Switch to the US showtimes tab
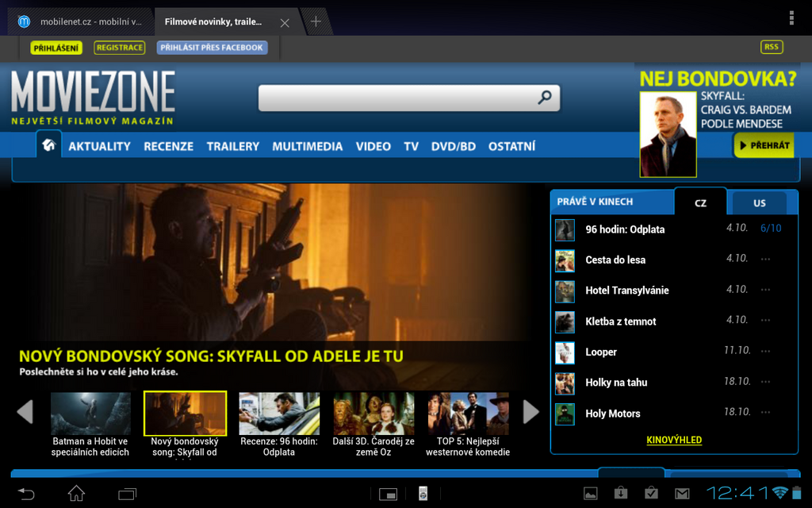The width and height of the screenshot is (812, 508). [x=761, y=203]
